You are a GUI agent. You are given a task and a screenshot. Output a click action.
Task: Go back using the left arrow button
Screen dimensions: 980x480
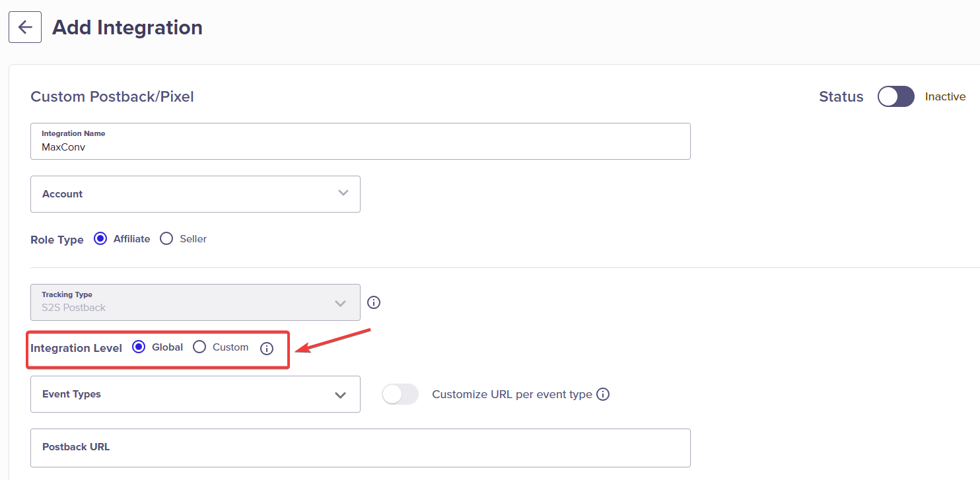(x=25, y=27)
